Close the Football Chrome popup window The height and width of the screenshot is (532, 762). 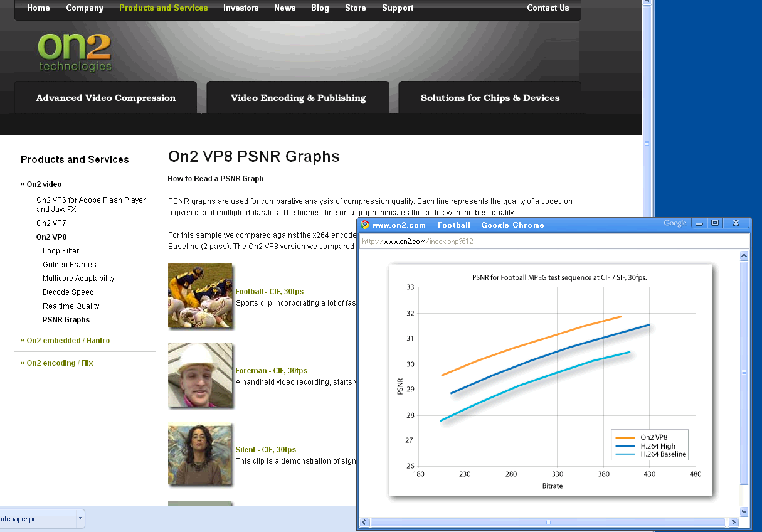coord(736,223)
